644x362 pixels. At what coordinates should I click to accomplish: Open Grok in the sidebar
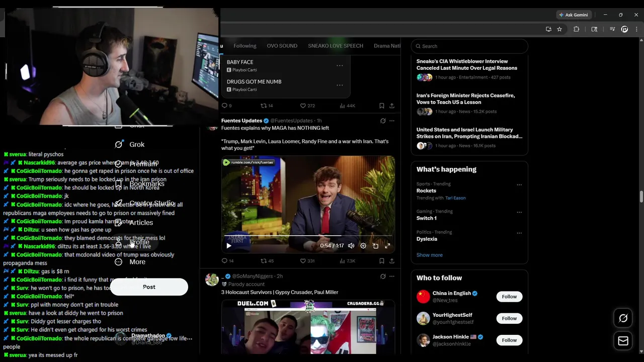[x=130, y=144]
